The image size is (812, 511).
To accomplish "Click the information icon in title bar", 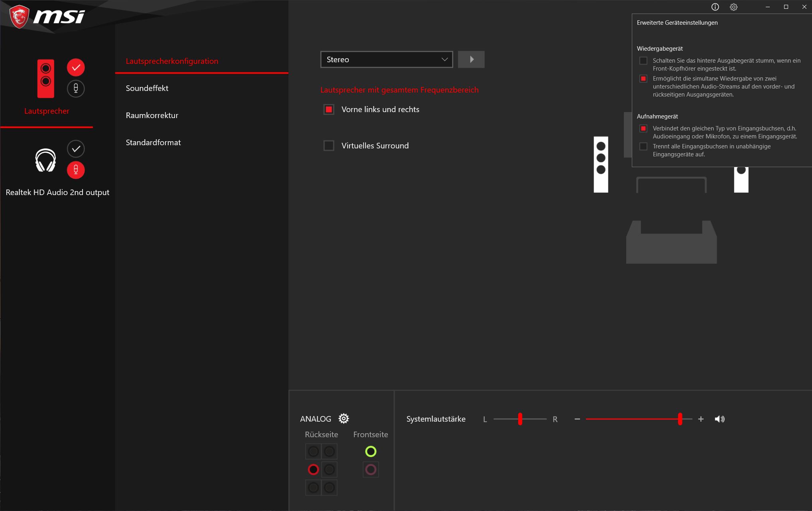I will (715, 7).
